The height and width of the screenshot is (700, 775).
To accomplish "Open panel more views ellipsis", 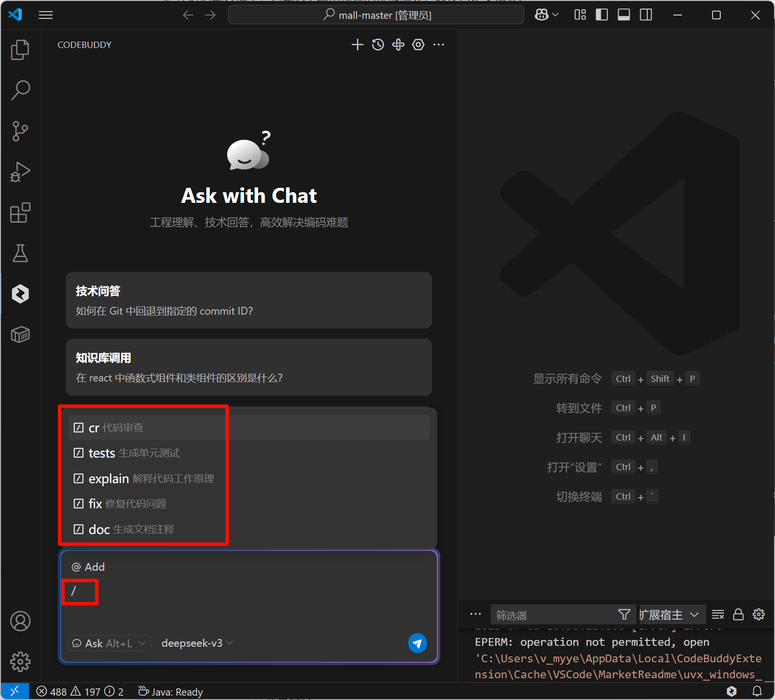I will [x=476, y=614].
